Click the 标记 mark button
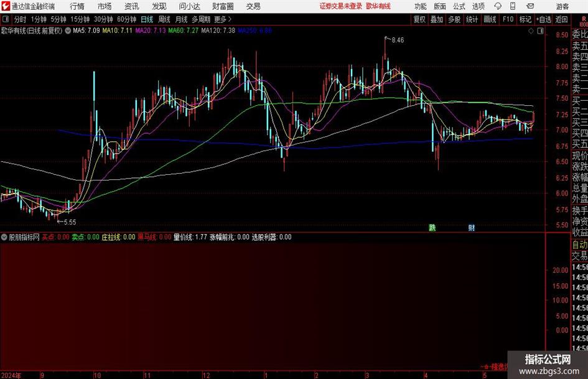 [x=525, y=19]
